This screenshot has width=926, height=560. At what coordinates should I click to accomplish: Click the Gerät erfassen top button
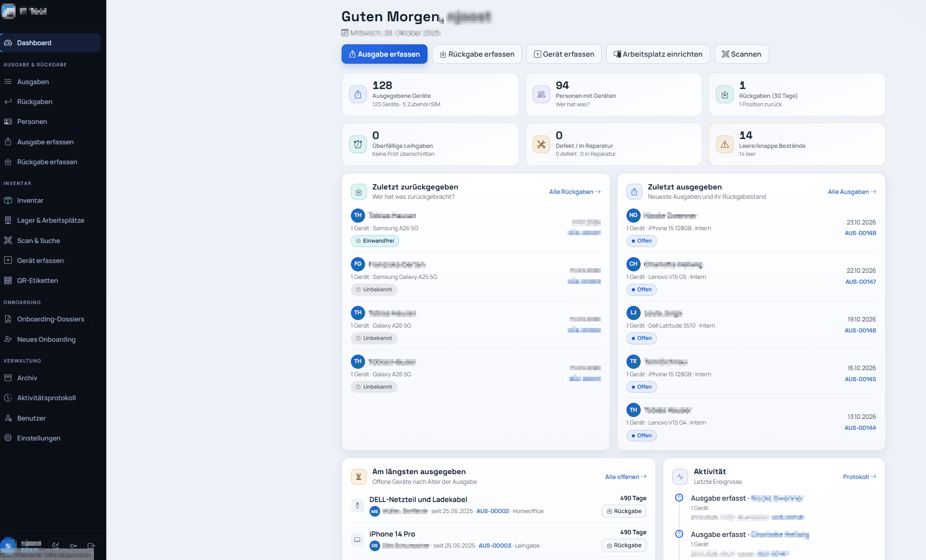click(x=564, y=54)
